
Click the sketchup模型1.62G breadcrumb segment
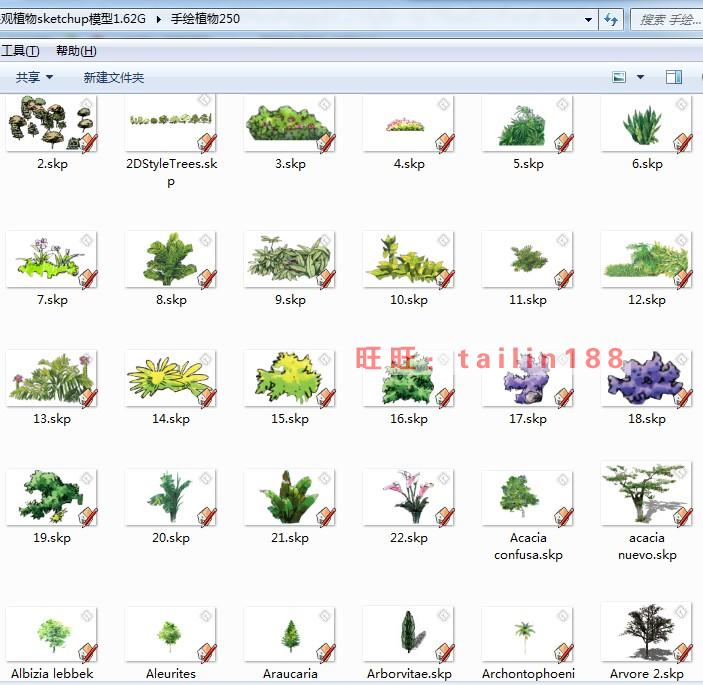[74, 19]
